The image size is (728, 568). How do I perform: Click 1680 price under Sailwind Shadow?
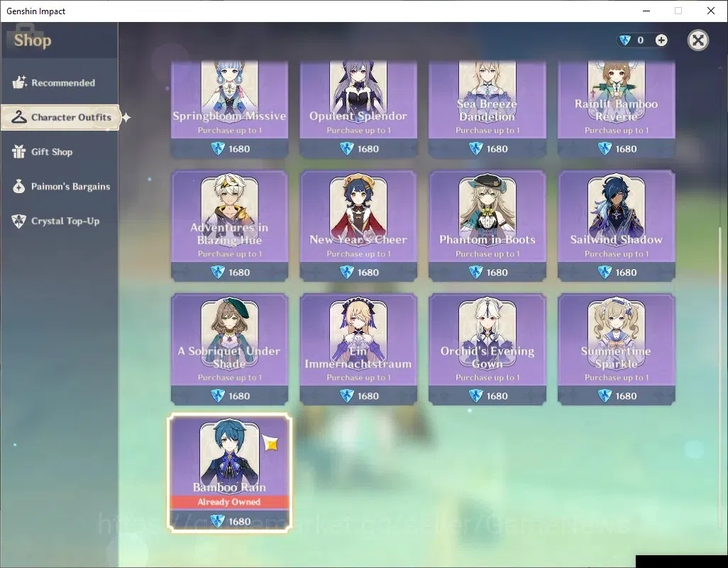pyautogui.click(x=626, y=272)
